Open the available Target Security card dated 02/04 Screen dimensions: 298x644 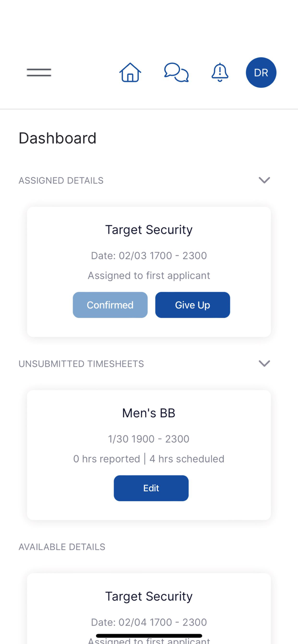click(149, 596)
